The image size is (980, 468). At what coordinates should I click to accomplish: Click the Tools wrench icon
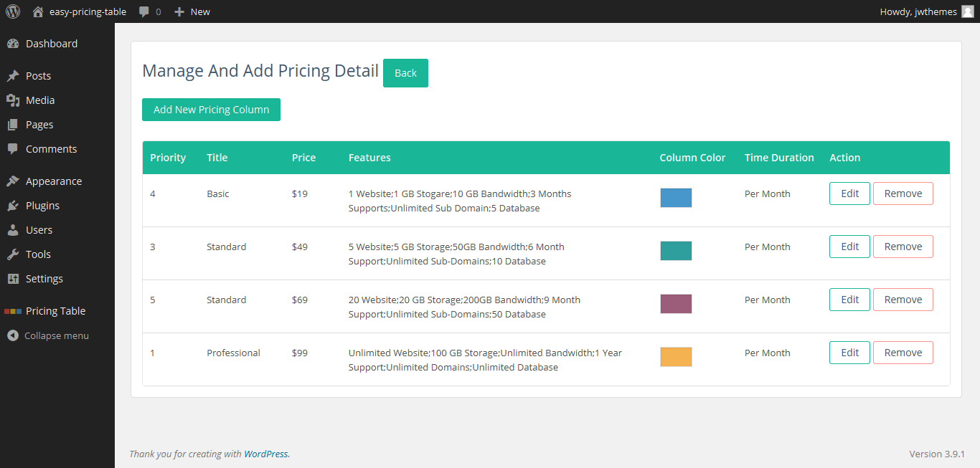pos(13,254)
